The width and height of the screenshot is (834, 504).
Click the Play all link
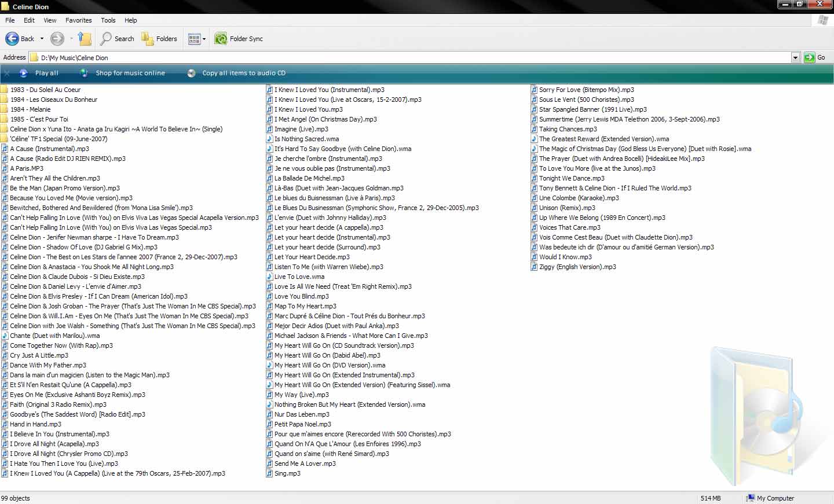47,73
